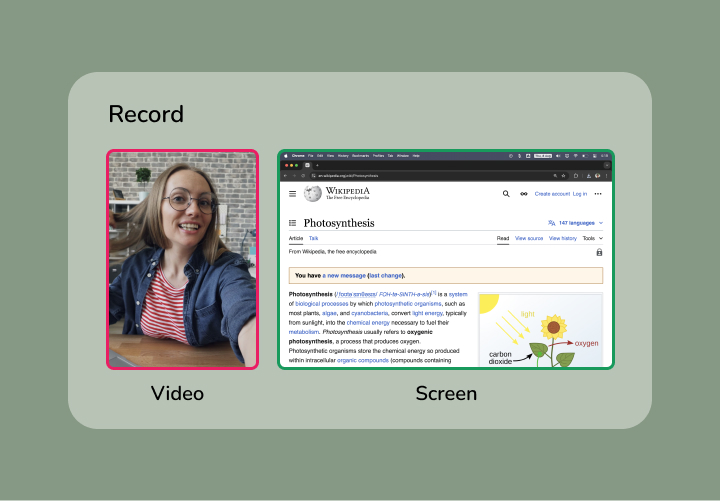Click the Wikipedia search magnifier icon
Screen dimensions: 720x501
click(506, 194)
